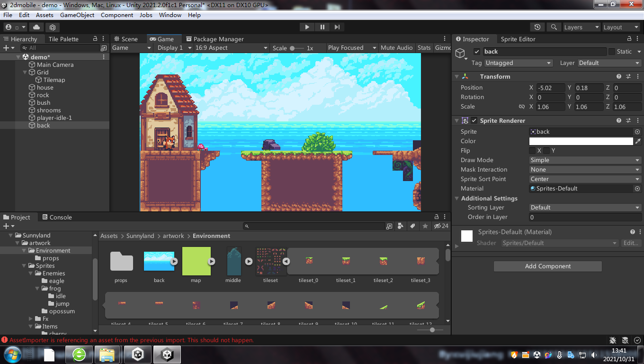
Task: Open the Game view's three-dot menu
Action: (x=444, y=39)
